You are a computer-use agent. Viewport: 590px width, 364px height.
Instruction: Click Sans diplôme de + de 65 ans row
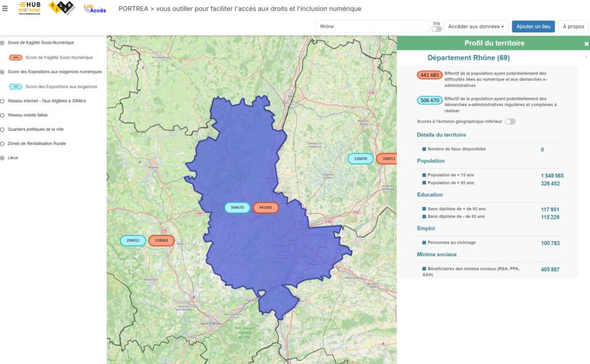click(491, 209)
